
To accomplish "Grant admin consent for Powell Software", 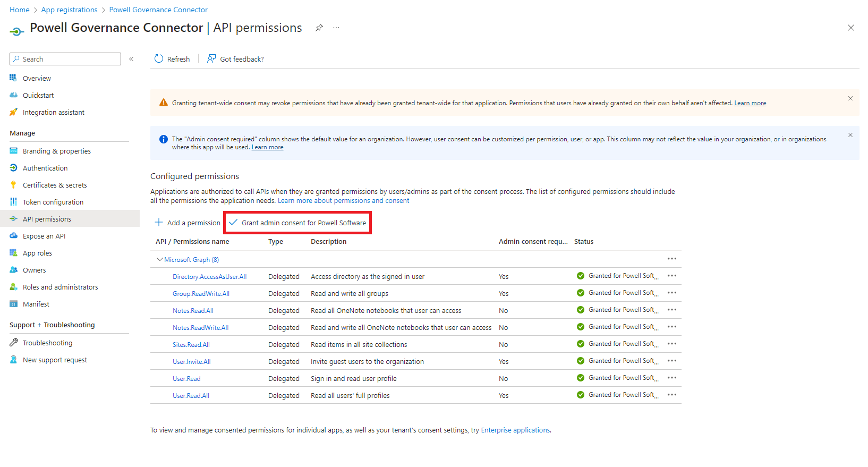I will click(297, 223).
